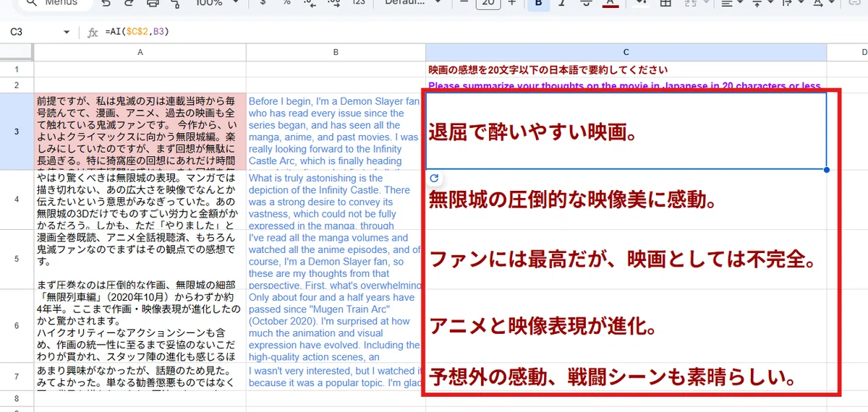868x412 pixels.
Task: Select column B header
Action: [x=336, y=52]
